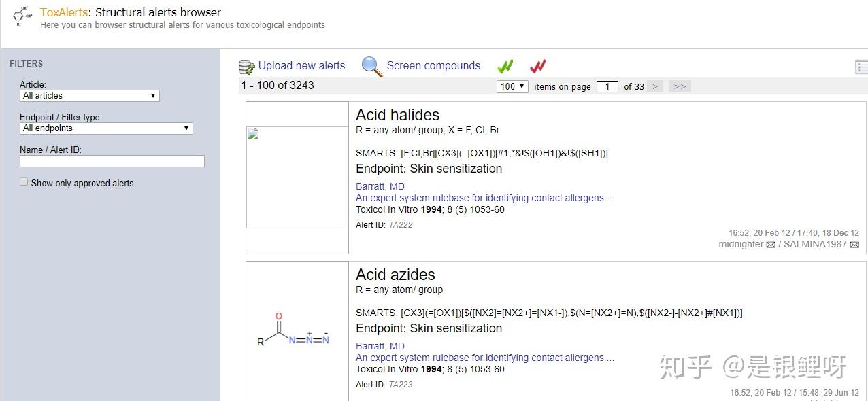Enable Show only approved alerts checkbox
868x401 pixels.
24,182
